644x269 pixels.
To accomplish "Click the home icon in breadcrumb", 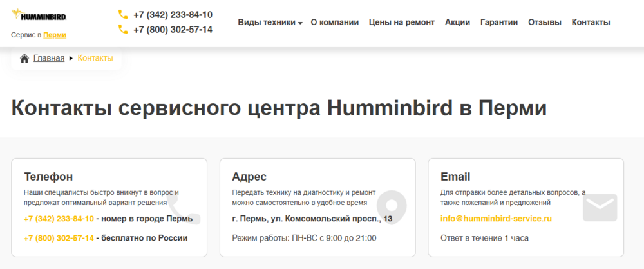I will point(24,59).
